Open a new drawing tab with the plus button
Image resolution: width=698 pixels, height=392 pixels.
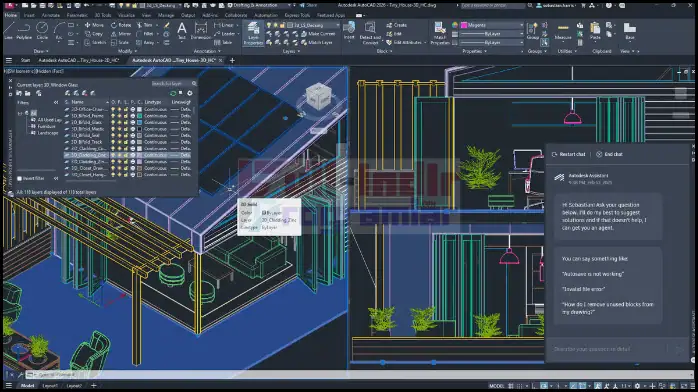tap(232, 60)
